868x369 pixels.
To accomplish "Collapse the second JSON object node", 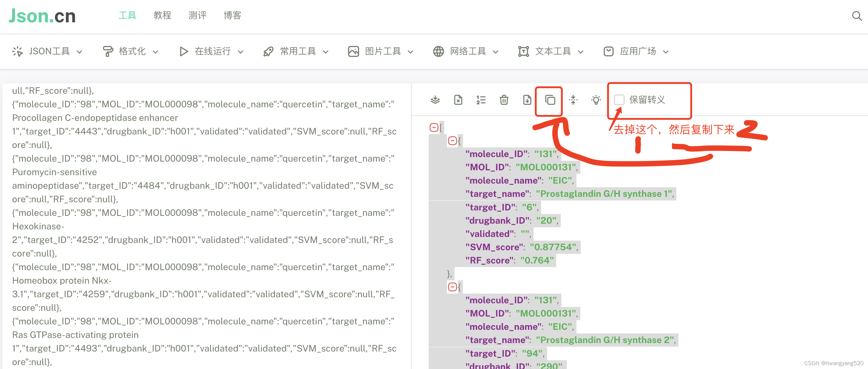I will (x=452, y=287).
